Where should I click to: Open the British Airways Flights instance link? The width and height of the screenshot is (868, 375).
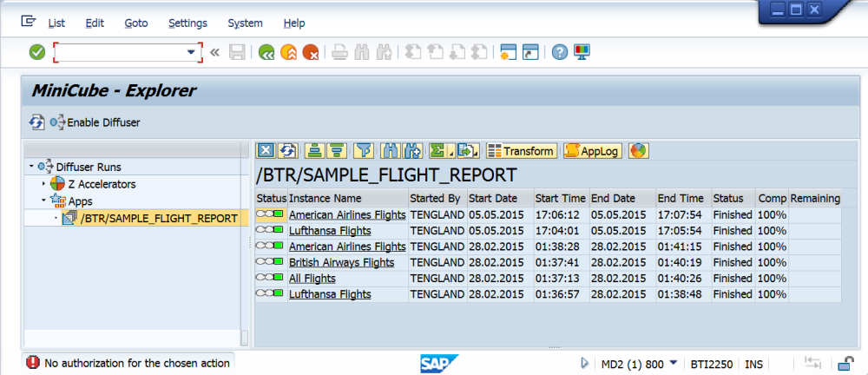pos(341,262)
